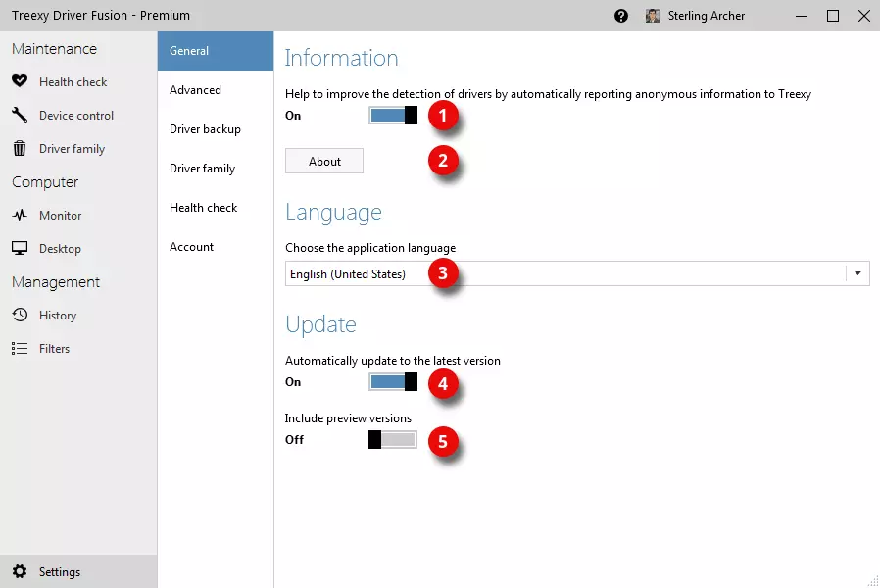Screen dimensions: 880x588
Task: Enable Include preview versions toggle
Action: pyautogui.click(x=393, y=439)
